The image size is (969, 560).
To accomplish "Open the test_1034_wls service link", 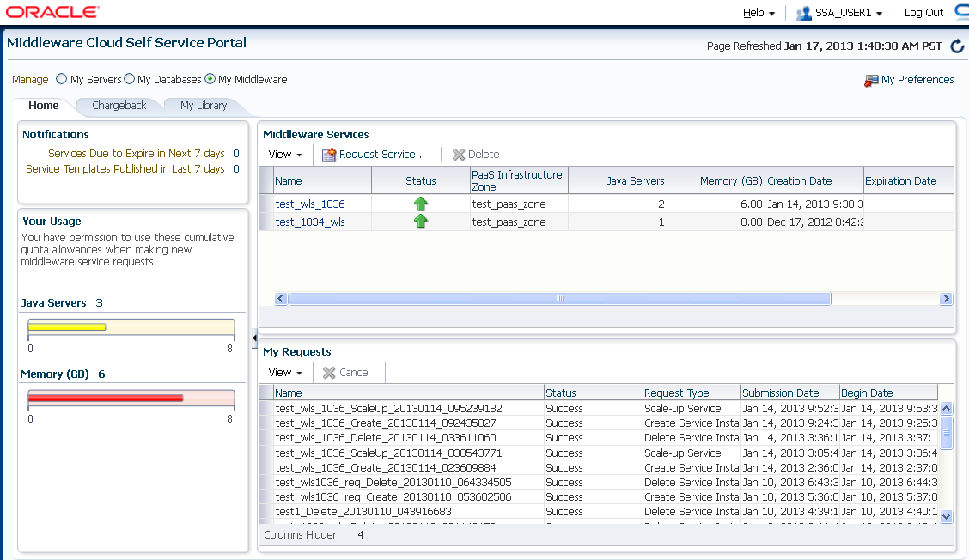I will pyautogui.click(x=310, y=222).
